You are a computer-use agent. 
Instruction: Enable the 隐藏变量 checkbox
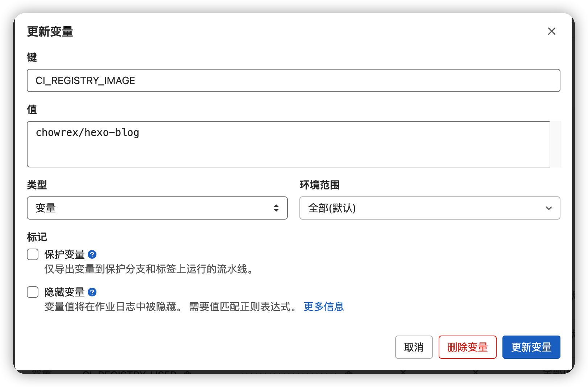(32, 292)
